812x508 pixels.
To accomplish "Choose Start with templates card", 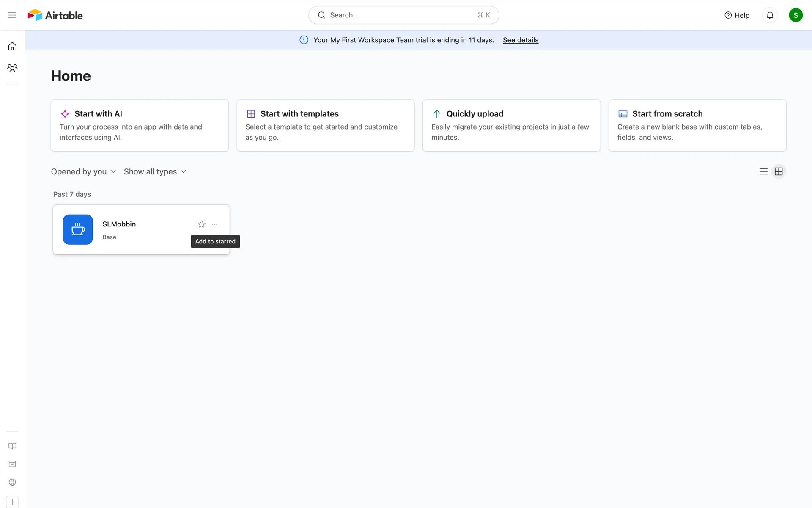I will point(325,125).
